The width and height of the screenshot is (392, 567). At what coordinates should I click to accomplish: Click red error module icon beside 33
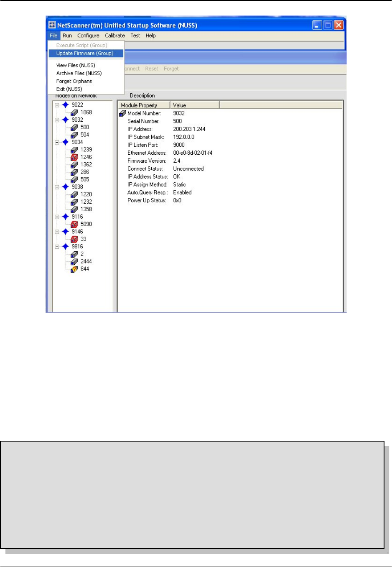click(x=74, y=239)
